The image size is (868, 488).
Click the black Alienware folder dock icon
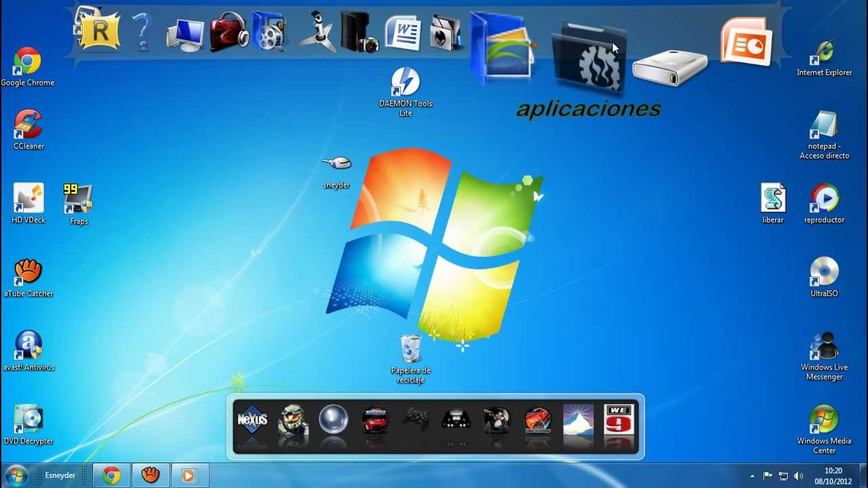[446, 32]
